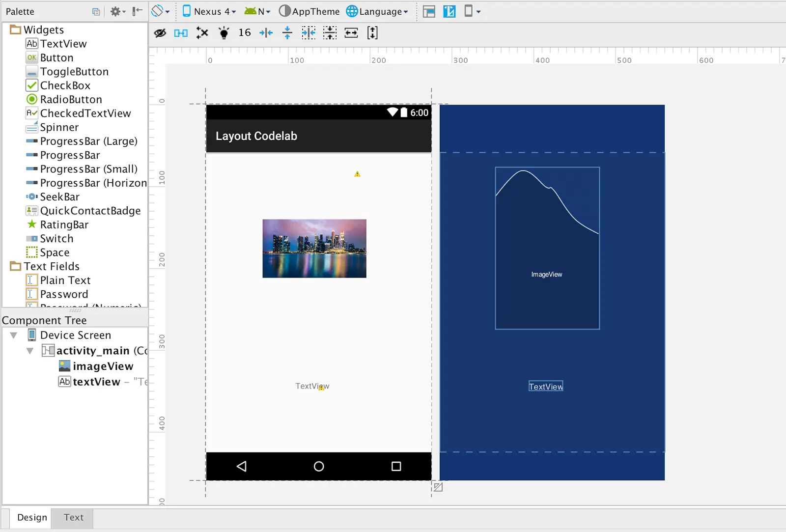Click the center horizontally in parent icon
Image resolution: width=786 pixels, height=532 pixels.
309,33
